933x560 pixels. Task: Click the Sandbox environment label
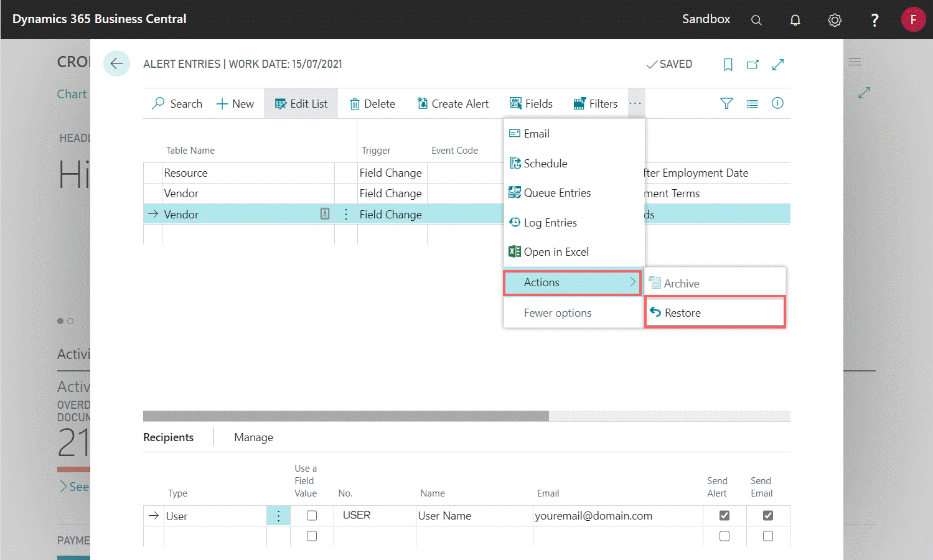click(x=706, y=19)
